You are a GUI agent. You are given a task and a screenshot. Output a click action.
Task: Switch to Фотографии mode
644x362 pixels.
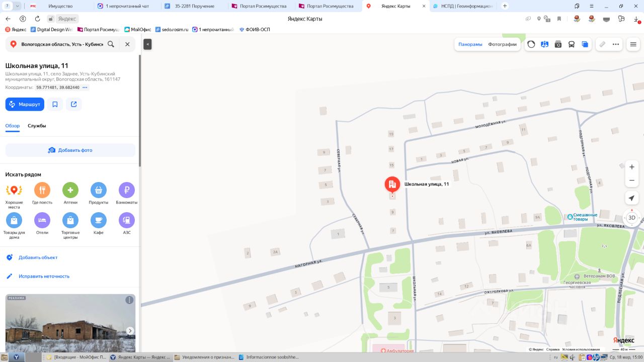coord(502,44)
